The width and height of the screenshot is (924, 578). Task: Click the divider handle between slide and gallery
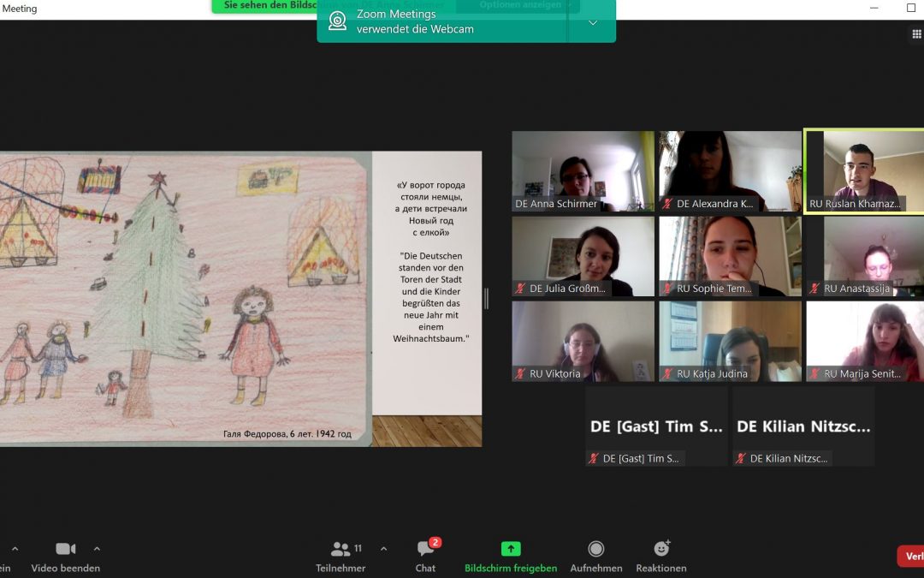pyautogui.click(x=487, y=298)
